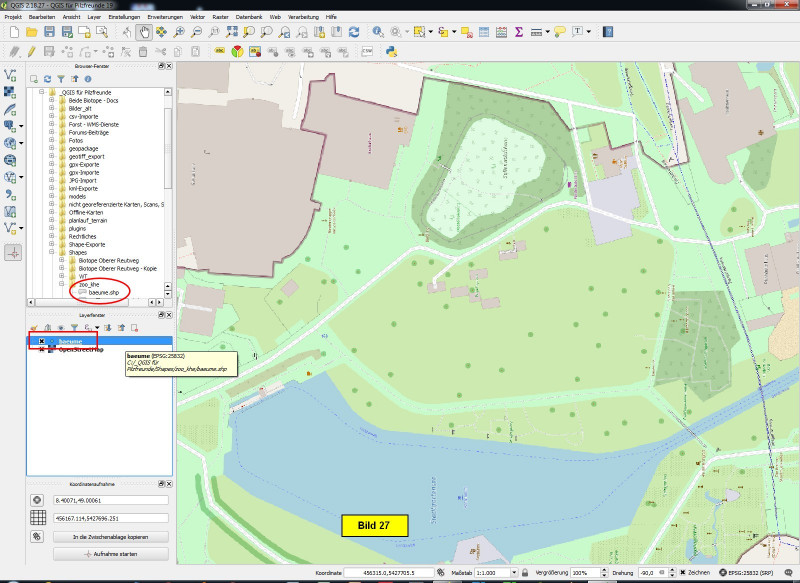
Task: Click the Toggle Editing pencil icon
Action: [31, 50]
